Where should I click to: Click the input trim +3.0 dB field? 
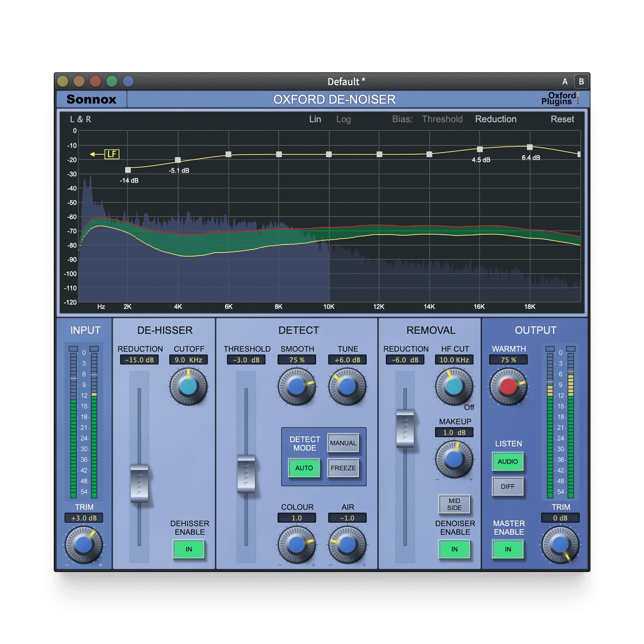84,518
